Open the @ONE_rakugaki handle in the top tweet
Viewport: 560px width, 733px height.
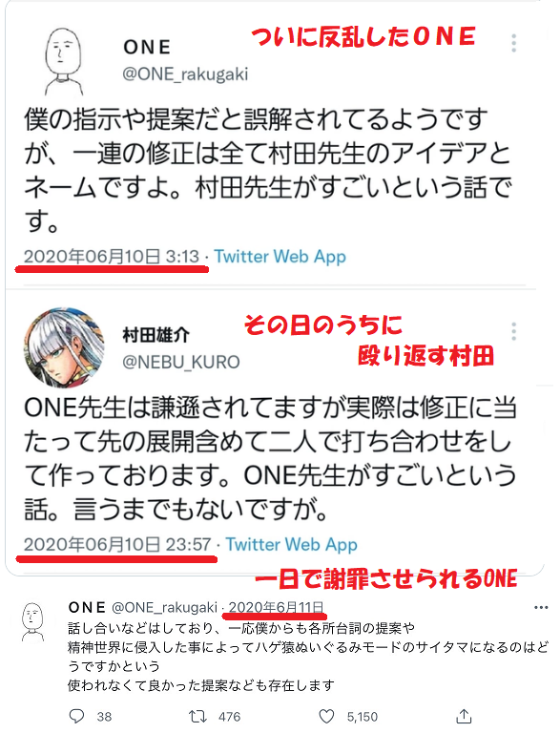pos(185,74)
